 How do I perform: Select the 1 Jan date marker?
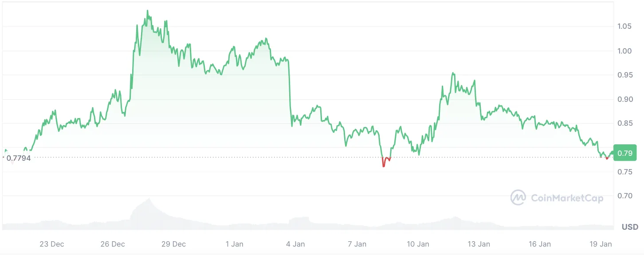[x=235, y=244]
